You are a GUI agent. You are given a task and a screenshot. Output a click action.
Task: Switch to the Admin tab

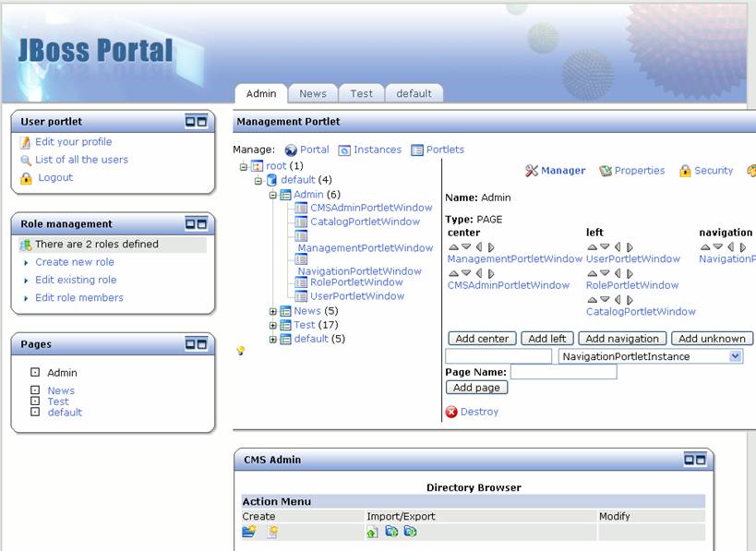[261, 93]
